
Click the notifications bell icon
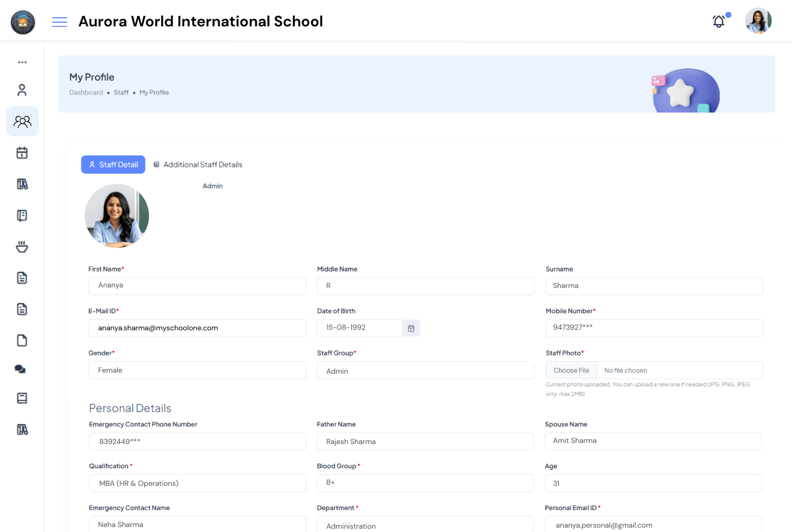click(x=718, y=21)
